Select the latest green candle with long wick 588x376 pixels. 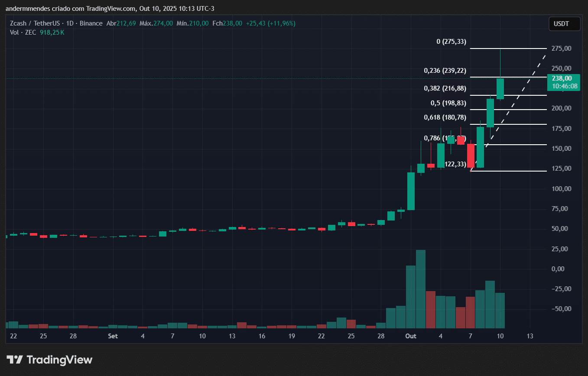(500, 89)
